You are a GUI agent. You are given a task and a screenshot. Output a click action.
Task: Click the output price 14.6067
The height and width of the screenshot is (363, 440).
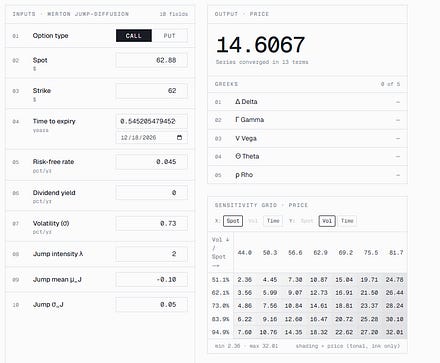pyautogui.click(x=260, y=45)
